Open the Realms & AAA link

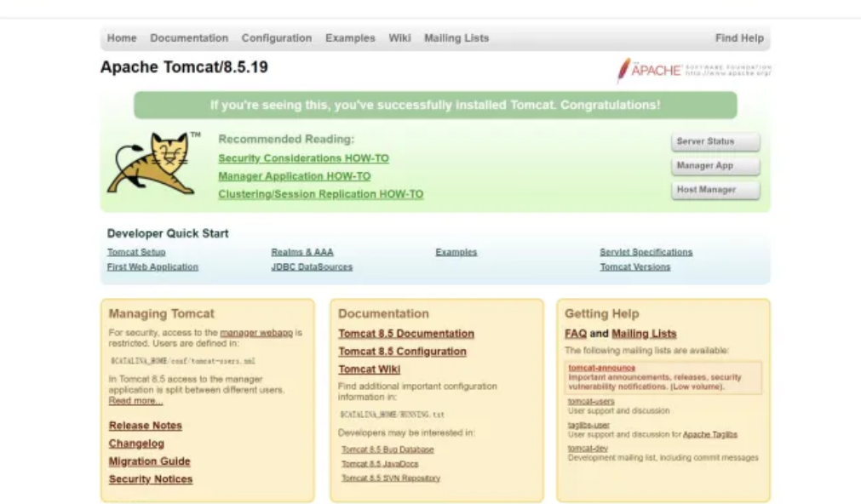click(302, 252)
